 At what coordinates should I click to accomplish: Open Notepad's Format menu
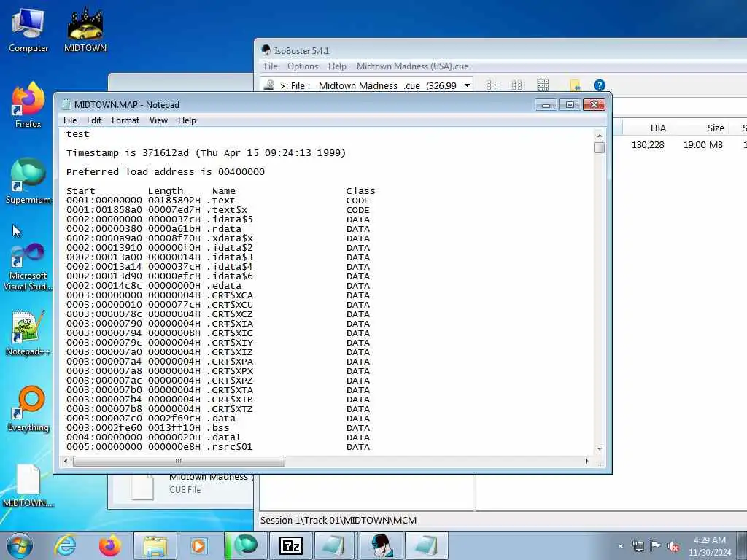[125, 120]
